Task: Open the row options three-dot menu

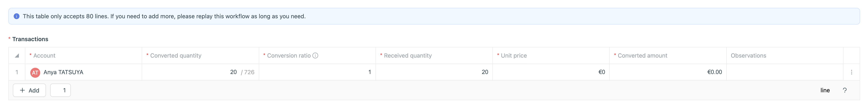Action: tap(851, 72)
